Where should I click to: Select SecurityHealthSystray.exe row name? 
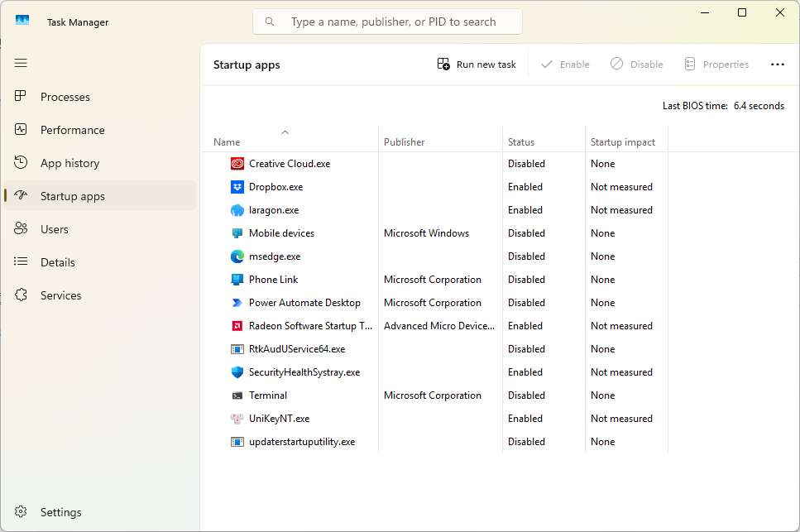click(x=304, y=372)
